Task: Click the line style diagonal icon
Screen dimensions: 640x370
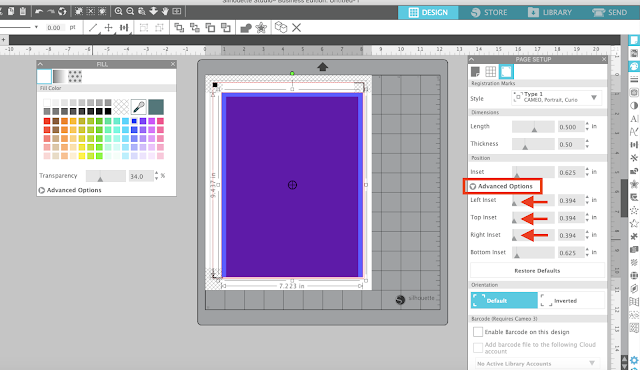Action: (x=93, y=28)
